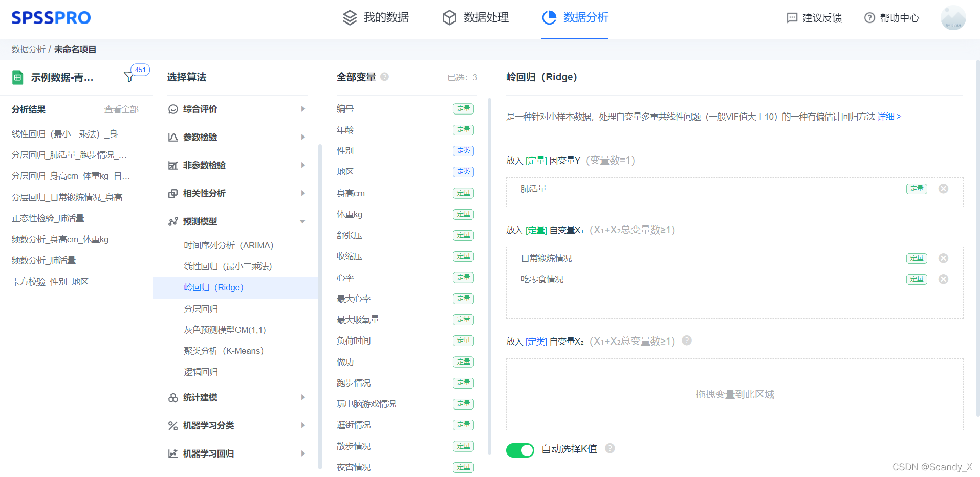Open 详细 link for ridge regression
Image resolution: width=980 pixels, height=477 pixels.
(889, 117)
